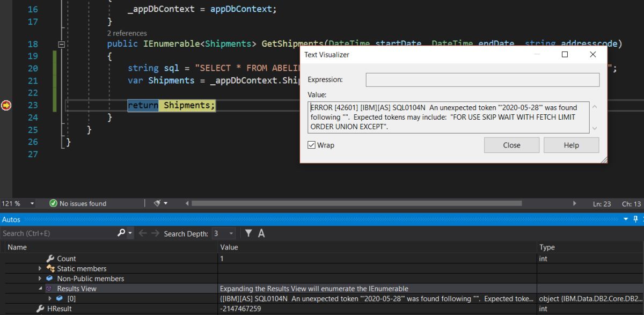Click the int type cell for HResult

pos(590,309)
